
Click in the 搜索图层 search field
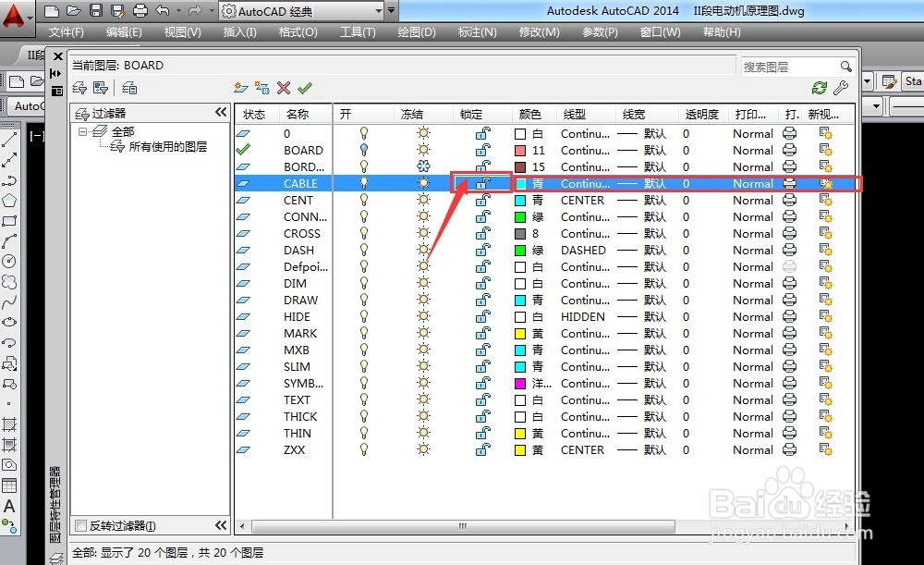point(790,67)
